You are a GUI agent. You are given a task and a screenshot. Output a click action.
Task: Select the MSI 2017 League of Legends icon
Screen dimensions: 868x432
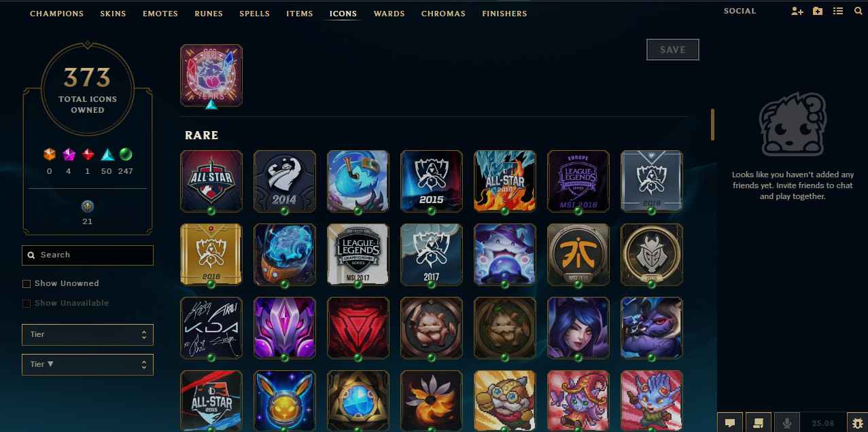pos(358,254)
